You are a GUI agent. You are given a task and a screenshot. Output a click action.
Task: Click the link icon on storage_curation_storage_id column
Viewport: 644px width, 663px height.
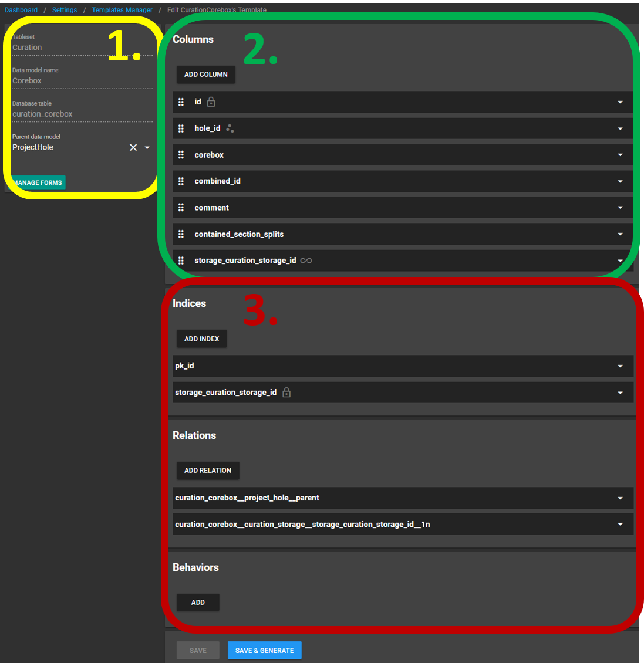click(x=305, y=260)
